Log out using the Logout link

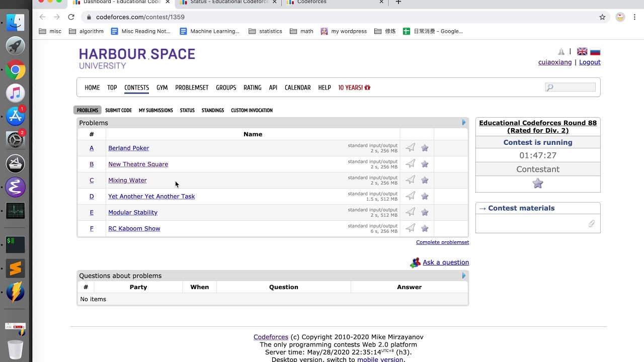pyautogui.click(x=590, y=62)
